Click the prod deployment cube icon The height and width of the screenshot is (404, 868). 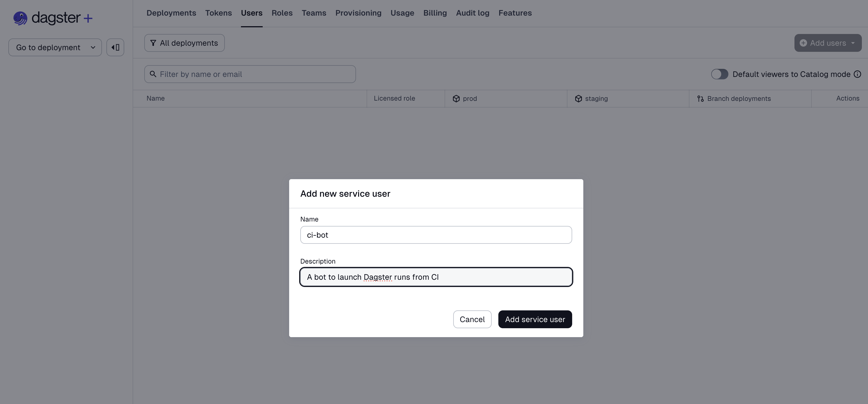pyautogui.click(x=456, y=98)
